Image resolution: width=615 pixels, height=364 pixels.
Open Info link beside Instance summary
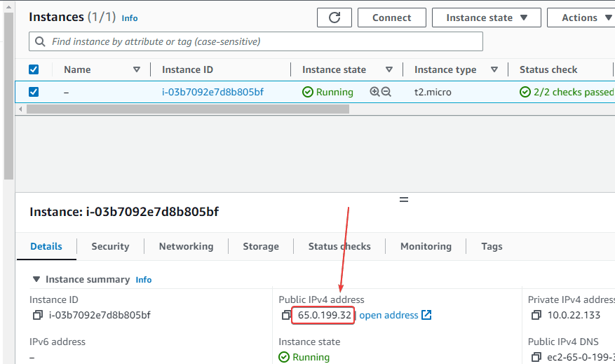pyautogui.click(x=144, y=280)
